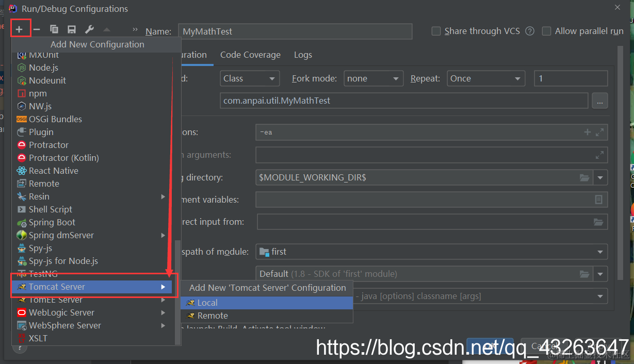Choose Remote Tomcat Server configuration
The image size is (634, 364).
click(267, 316)
